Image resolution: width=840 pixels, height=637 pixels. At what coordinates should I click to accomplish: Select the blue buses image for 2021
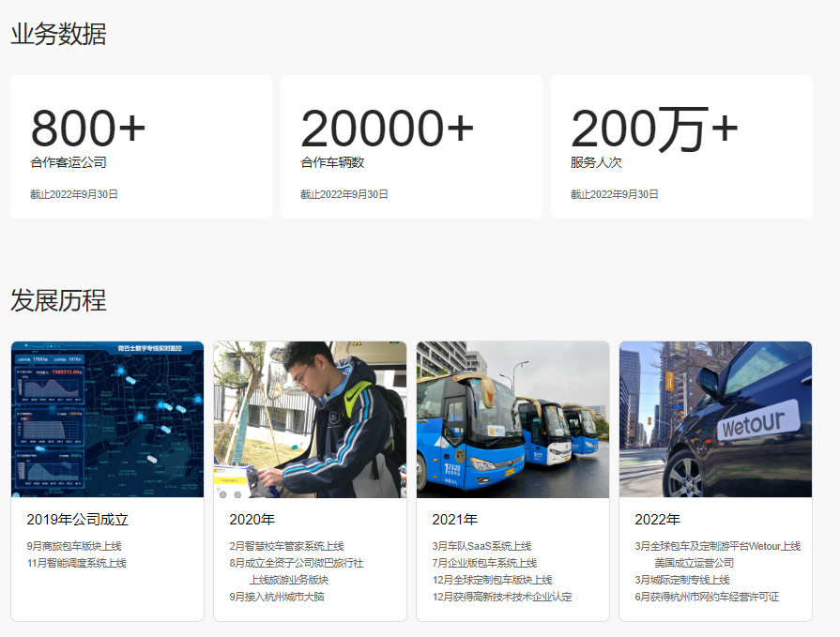[x=512, y=419]
